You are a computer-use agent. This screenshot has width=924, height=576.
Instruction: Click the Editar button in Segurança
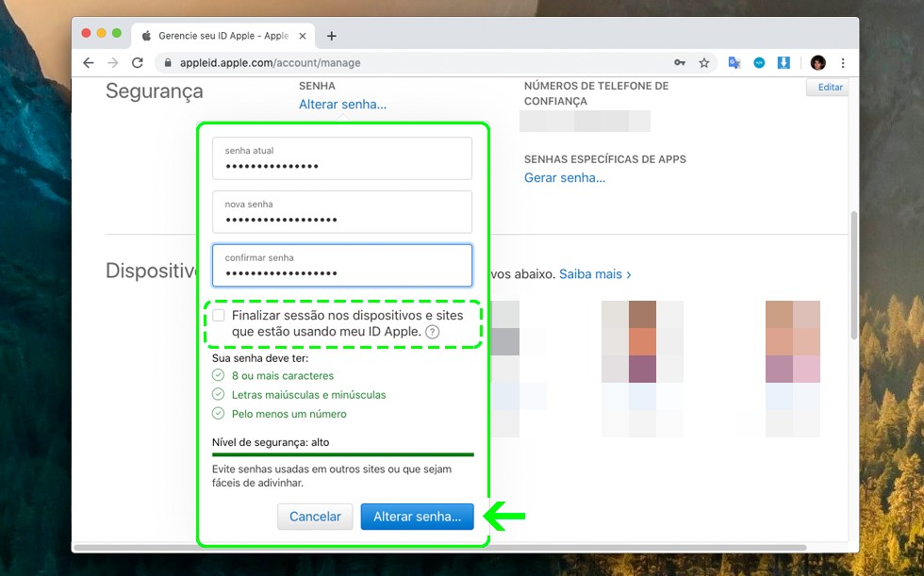830,87
